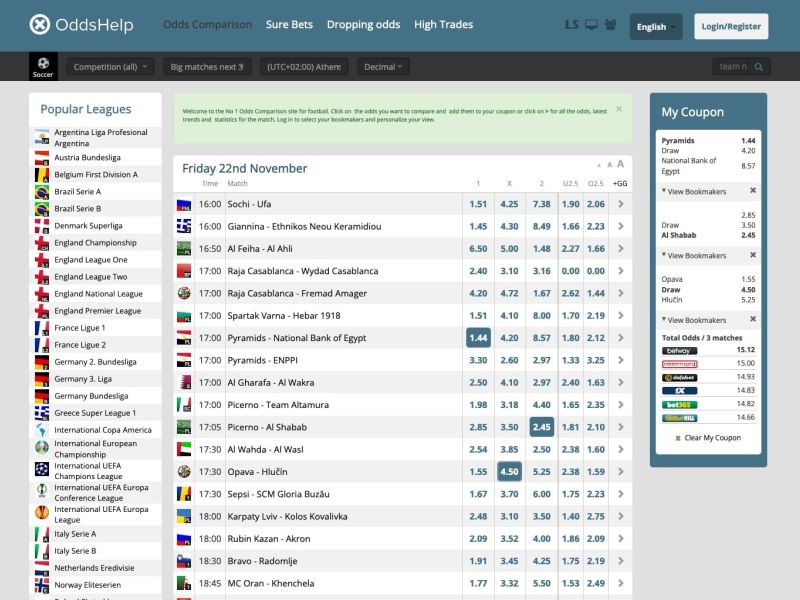Toggle the 2.45 Al Shabab away odds

coord(541,427)
